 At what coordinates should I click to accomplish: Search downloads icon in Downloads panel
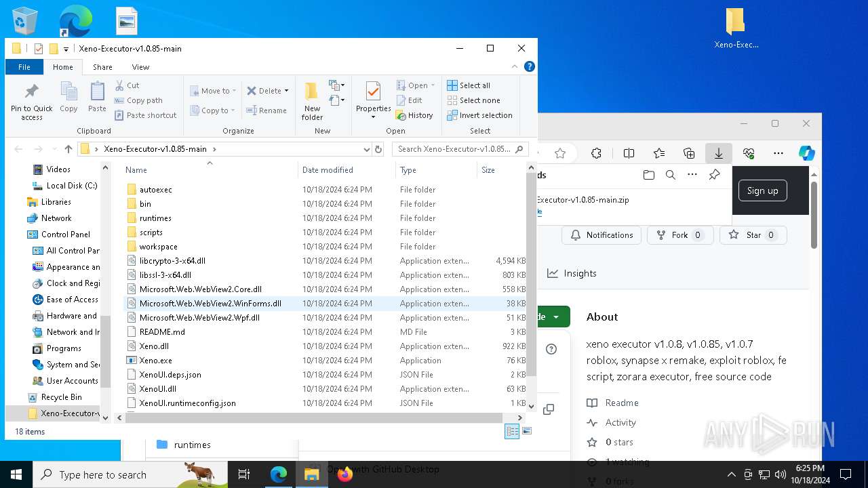point(671,175)
